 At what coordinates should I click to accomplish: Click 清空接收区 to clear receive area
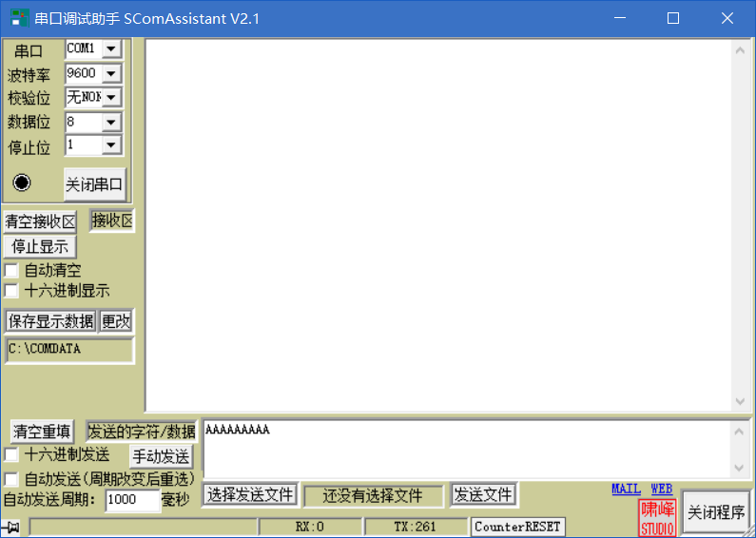click(x=40, y=221)
